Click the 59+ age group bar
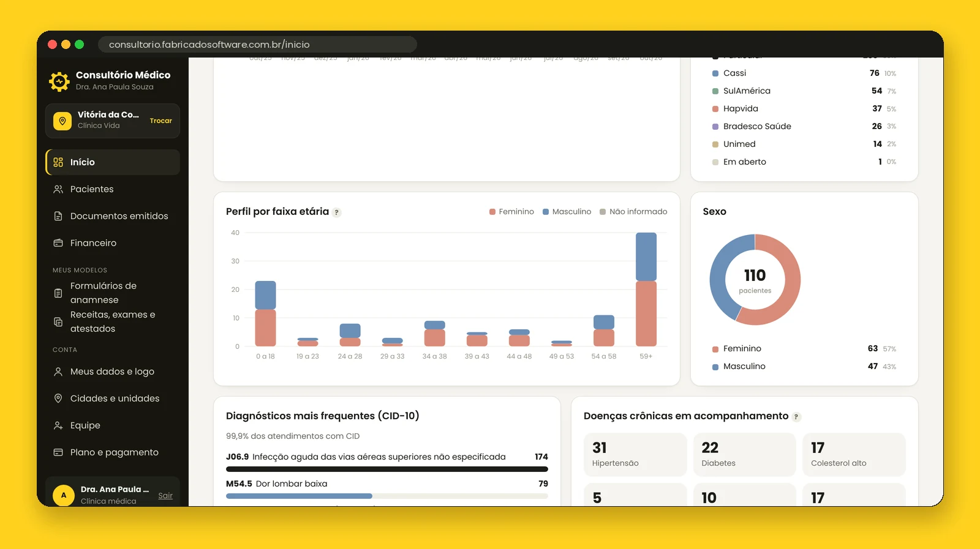 point(646,289)
